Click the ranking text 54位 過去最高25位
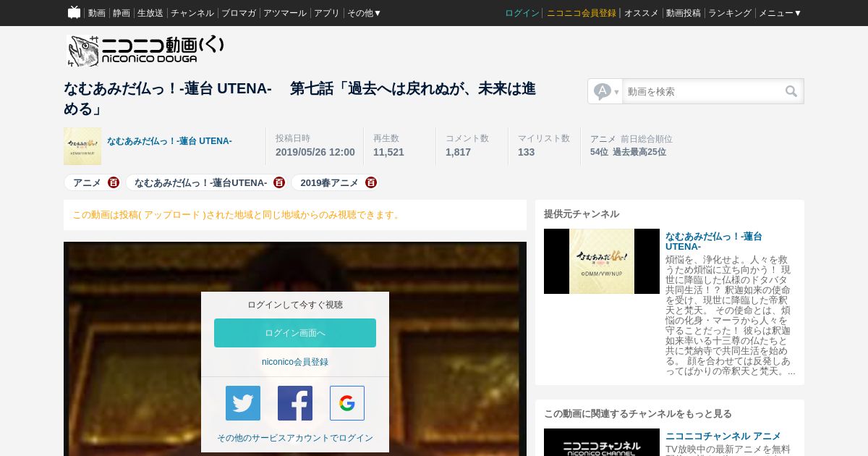 628,152
